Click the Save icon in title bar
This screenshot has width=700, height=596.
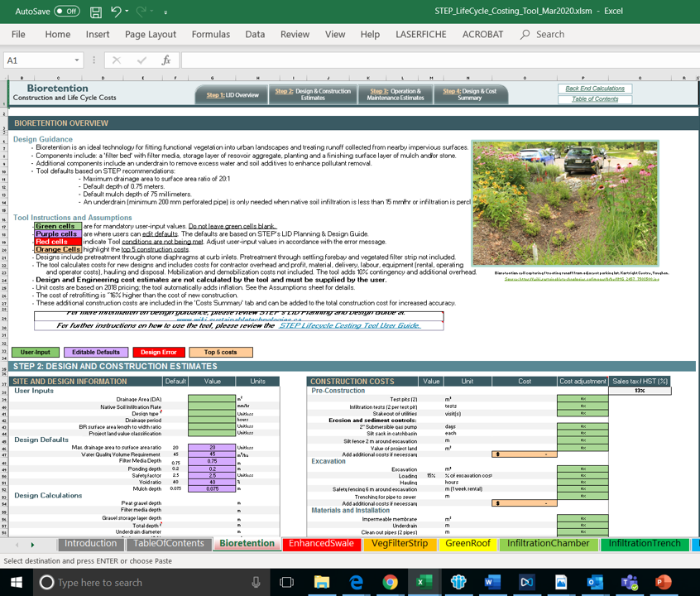(x=96, y=12)
